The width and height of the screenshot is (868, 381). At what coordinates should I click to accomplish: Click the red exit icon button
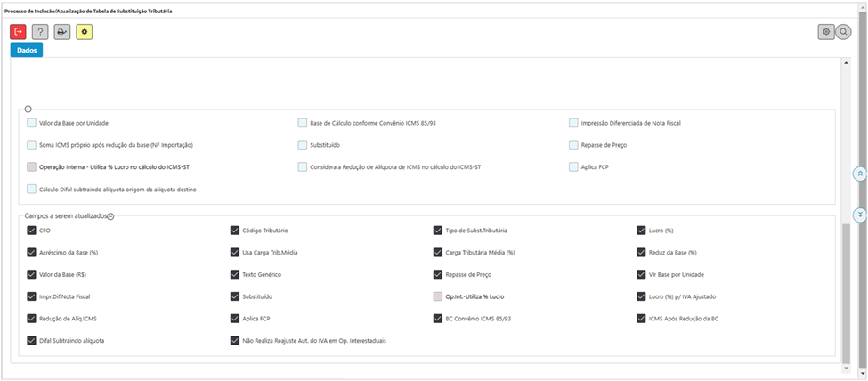[18, 31]
